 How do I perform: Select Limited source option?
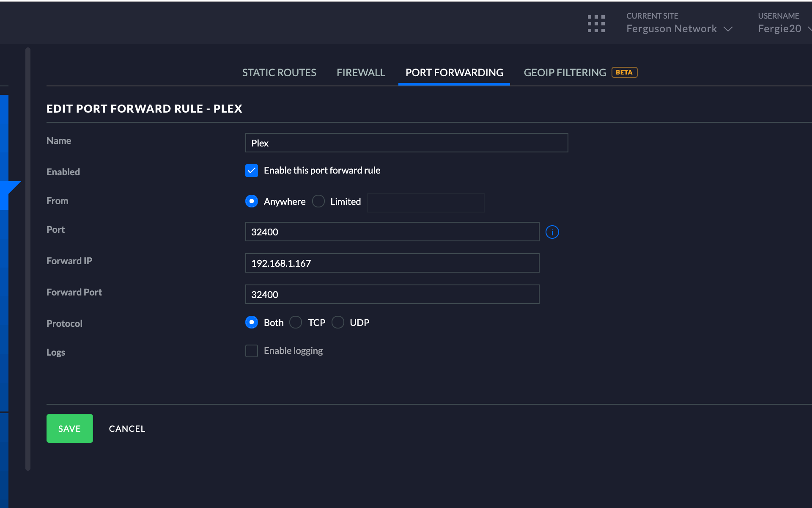(x=318, y=201)
